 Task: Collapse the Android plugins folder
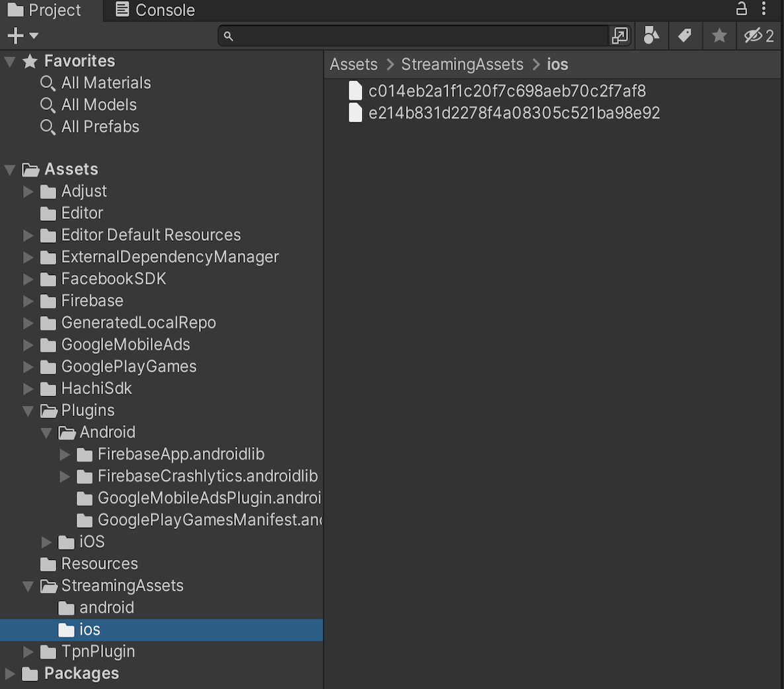pyautogui.click(x=46, y=433)
